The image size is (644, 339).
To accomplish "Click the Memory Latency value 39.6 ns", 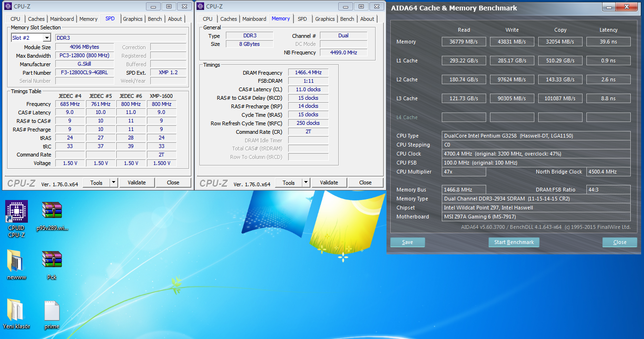I will [x=609, y=42].
